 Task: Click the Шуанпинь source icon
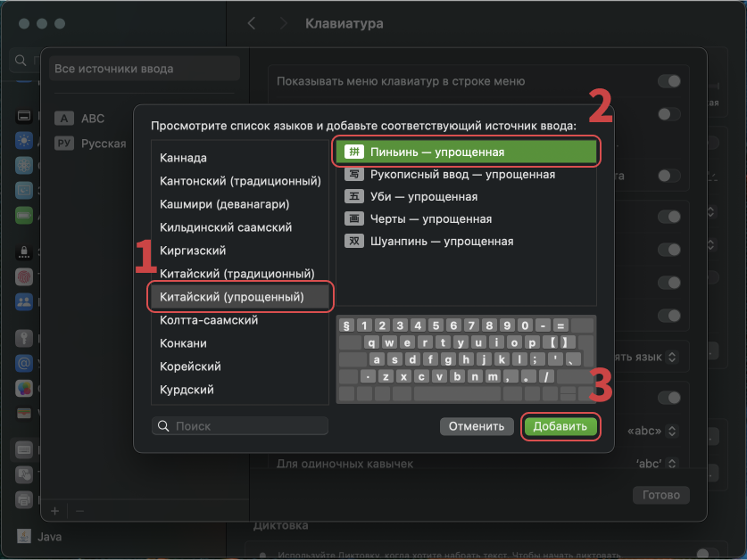pyautogui.click(x=354, y=242)
